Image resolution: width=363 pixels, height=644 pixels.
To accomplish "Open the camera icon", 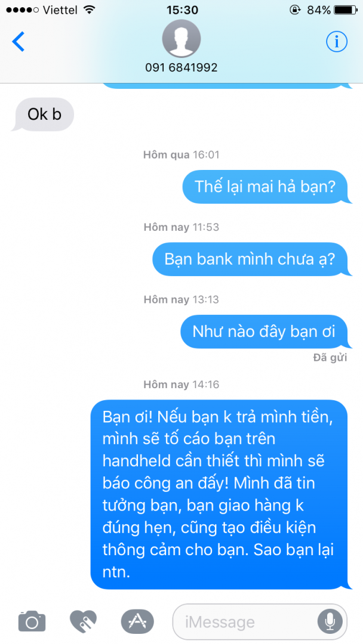I will point(32,621).
